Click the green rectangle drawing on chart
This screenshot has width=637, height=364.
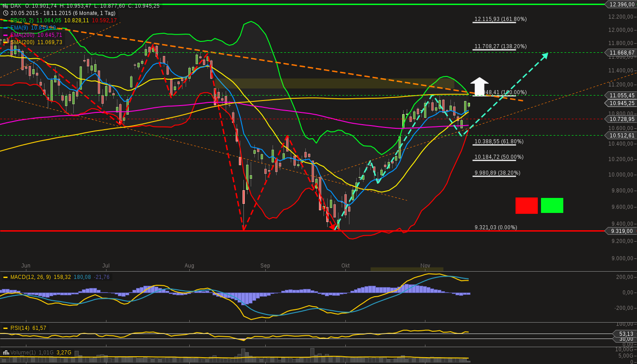pos(552,206)
